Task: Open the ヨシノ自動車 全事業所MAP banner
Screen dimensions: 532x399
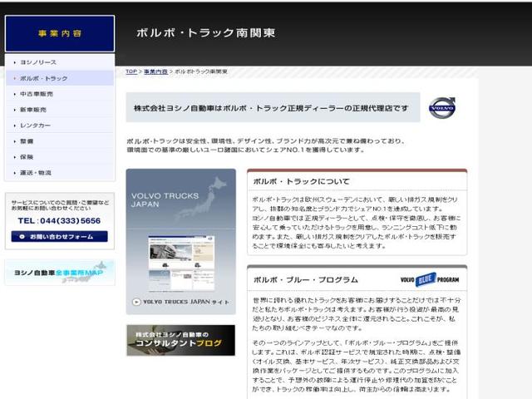Action: pyautogui.click(x=60, y=272)
